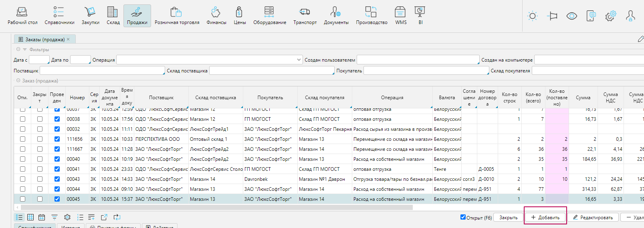Image resolution: width=644 pixels, height=228 pixels.
Task: Open the Розничная торговля menu
Action: 177,16
